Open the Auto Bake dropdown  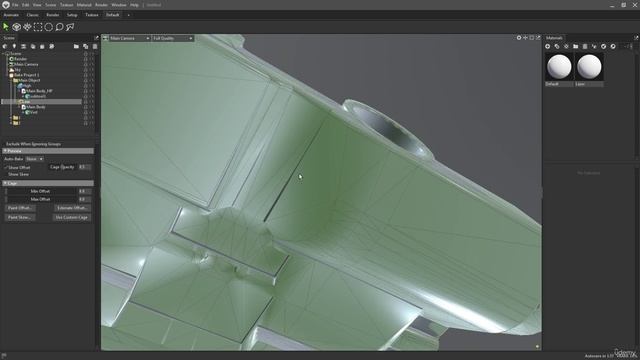[34, 159]
